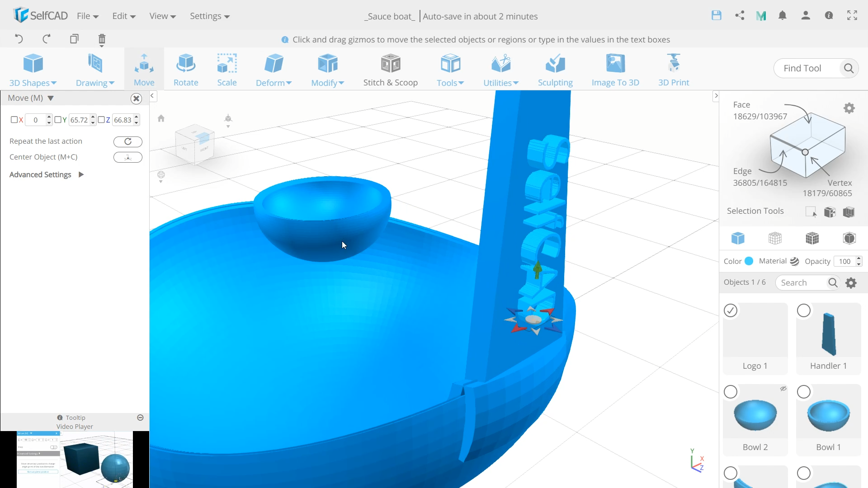This screenshot has height=488, width=868.
Task: Select the Move tool
Action: pos(144,70)
